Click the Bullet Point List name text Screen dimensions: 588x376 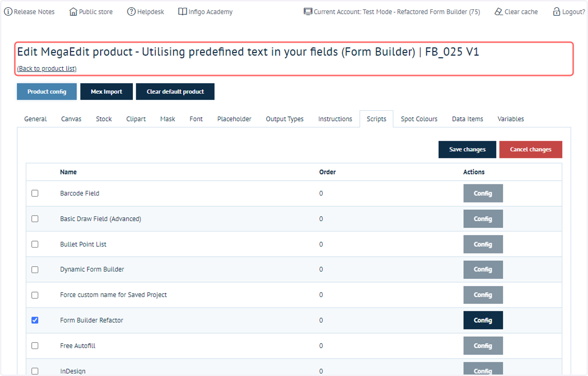pyautogui.click(x=83, y=244)
